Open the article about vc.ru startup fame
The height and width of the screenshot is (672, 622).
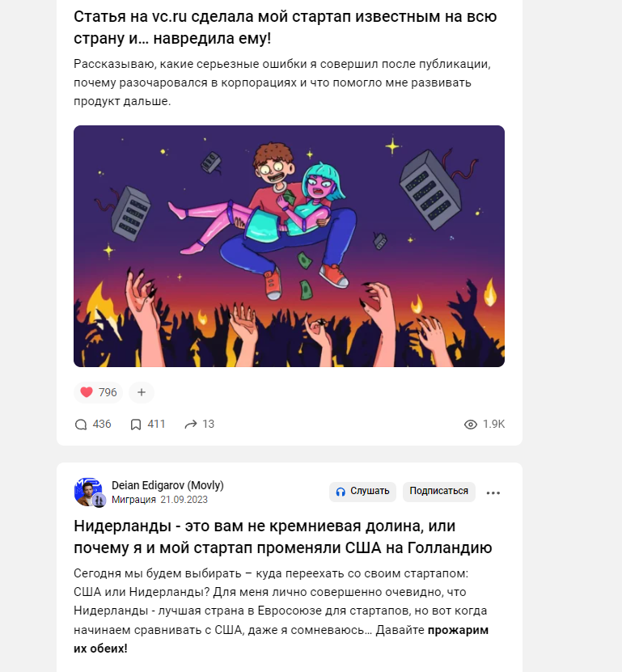(x=285, y=27)
